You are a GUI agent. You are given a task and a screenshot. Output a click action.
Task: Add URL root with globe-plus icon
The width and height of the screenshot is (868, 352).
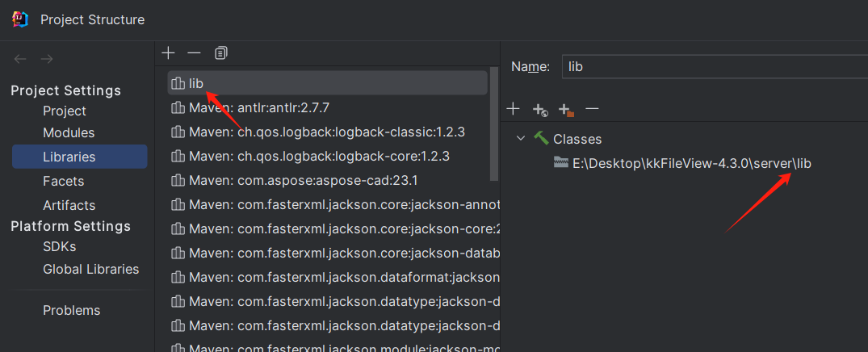[539, 110]
